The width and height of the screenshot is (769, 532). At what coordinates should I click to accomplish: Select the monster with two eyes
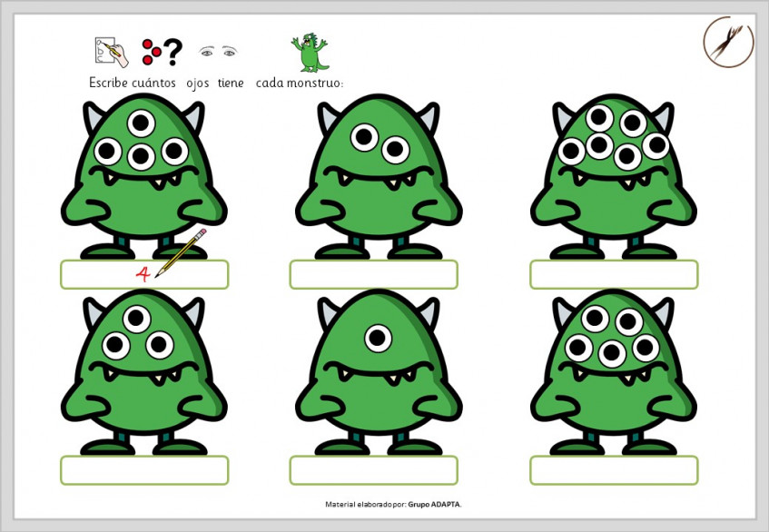[379, 176]
